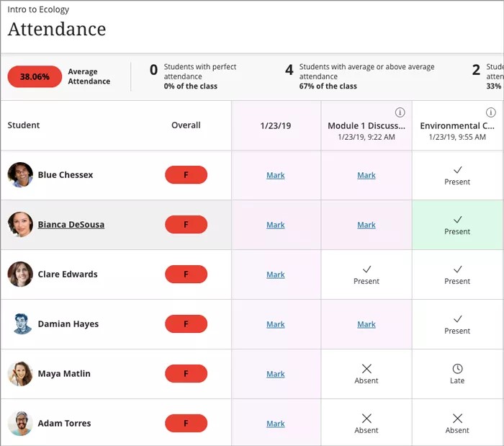This screenshot has height=446, width=504.
Task: Open the 1/23/19 column header
Action: (276, 125)
